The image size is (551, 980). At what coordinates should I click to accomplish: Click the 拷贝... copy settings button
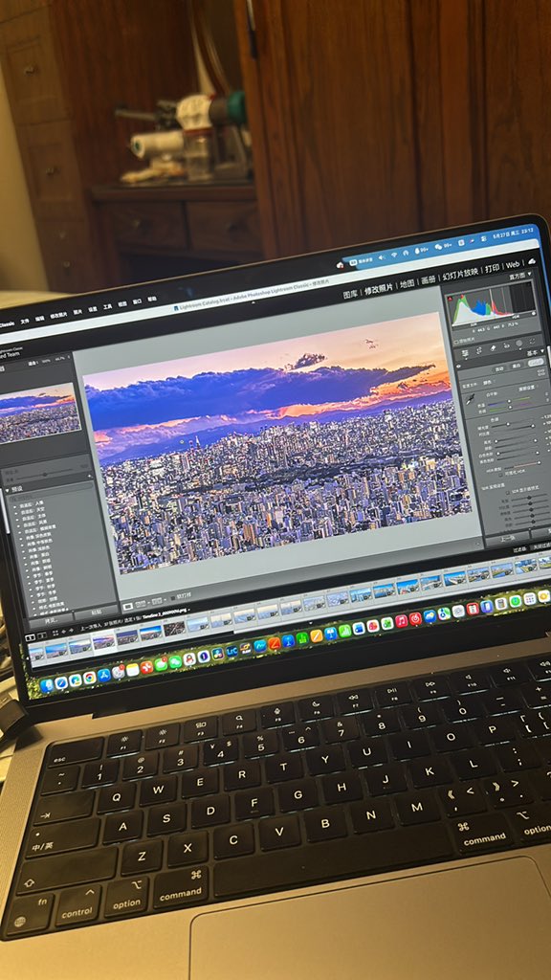[x=51, y=620]
